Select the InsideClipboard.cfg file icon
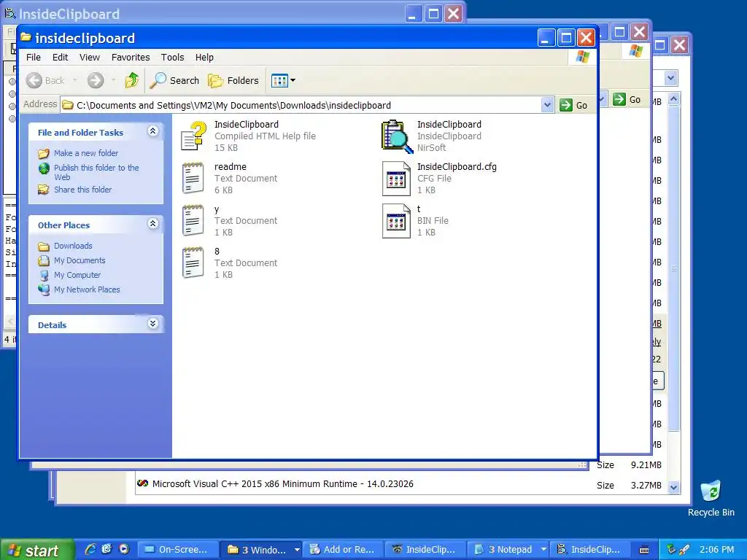The height and width of the screenshot is (560, 747). click(396, 179)
